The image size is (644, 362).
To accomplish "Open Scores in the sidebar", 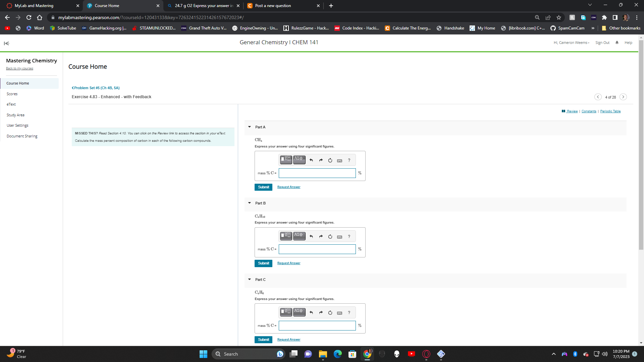I will [12, 94].
